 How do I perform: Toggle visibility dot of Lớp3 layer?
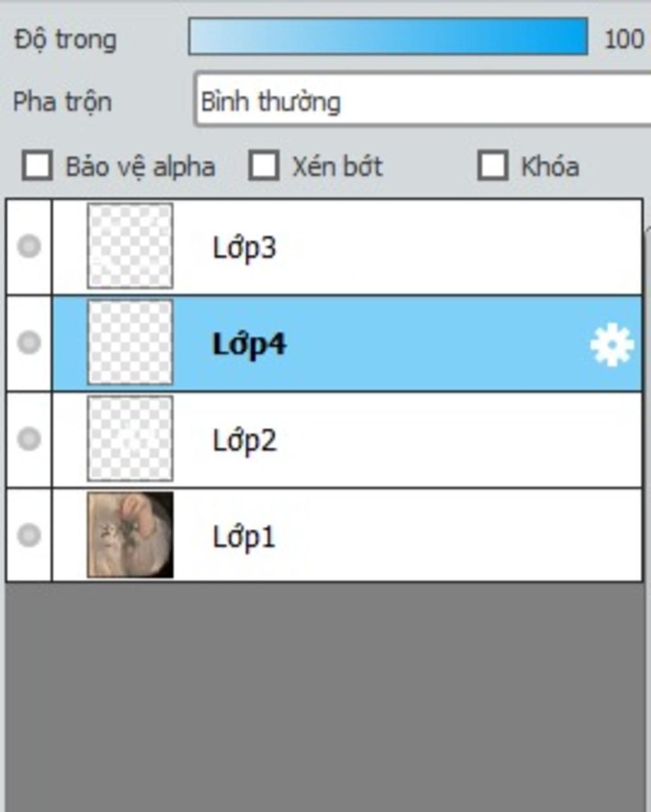click(x=29, y=246)
